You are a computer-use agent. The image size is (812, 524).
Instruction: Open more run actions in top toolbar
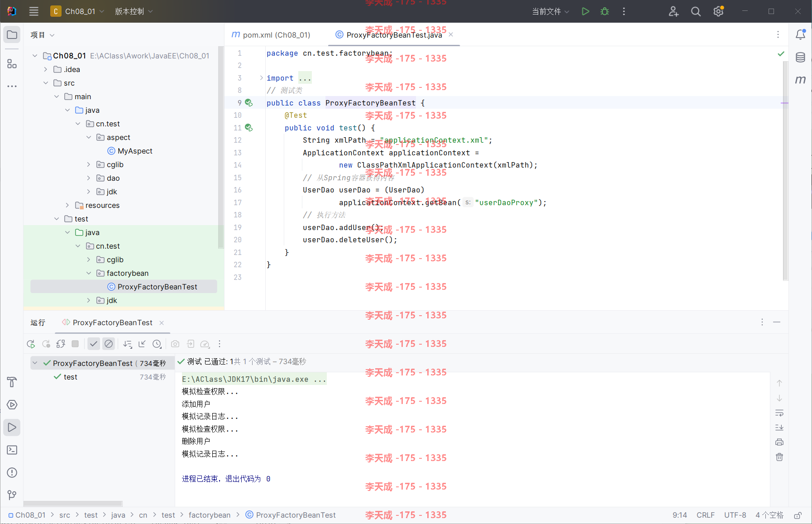tap(624, 11)
